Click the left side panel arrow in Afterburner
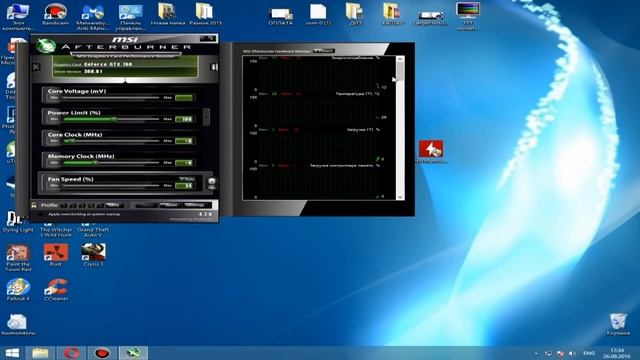This screenshot has width=640, height=360. (x=36, y=67)
